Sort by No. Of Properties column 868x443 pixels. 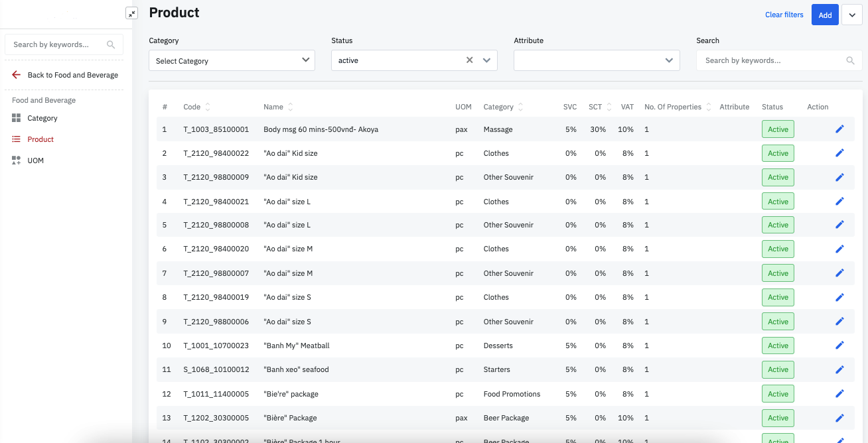709,107
